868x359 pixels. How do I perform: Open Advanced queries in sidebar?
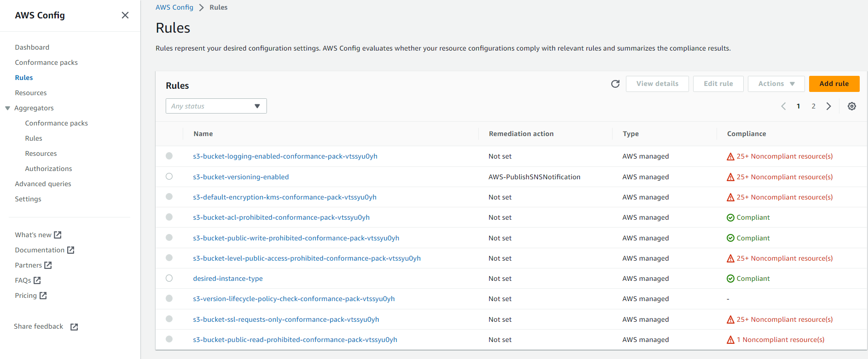pyautogui.click(x=43, y=184)
